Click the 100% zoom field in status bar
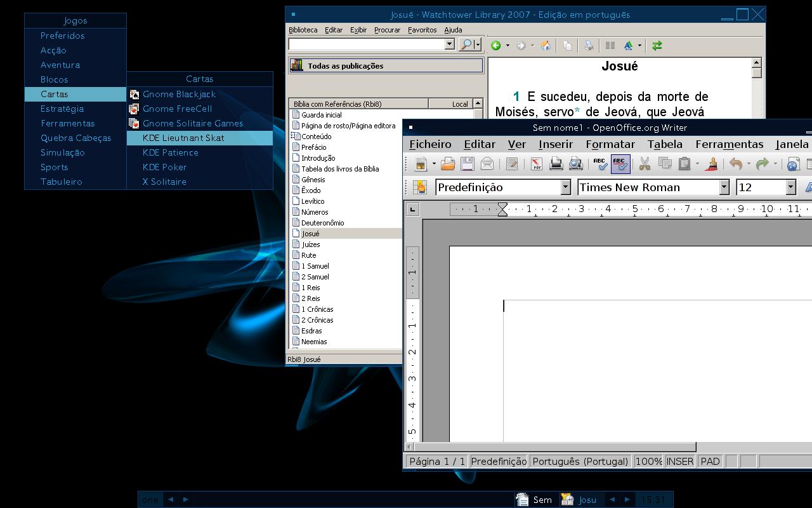The image size is (812, 508). pyautogui.click(x=648, y=462)
